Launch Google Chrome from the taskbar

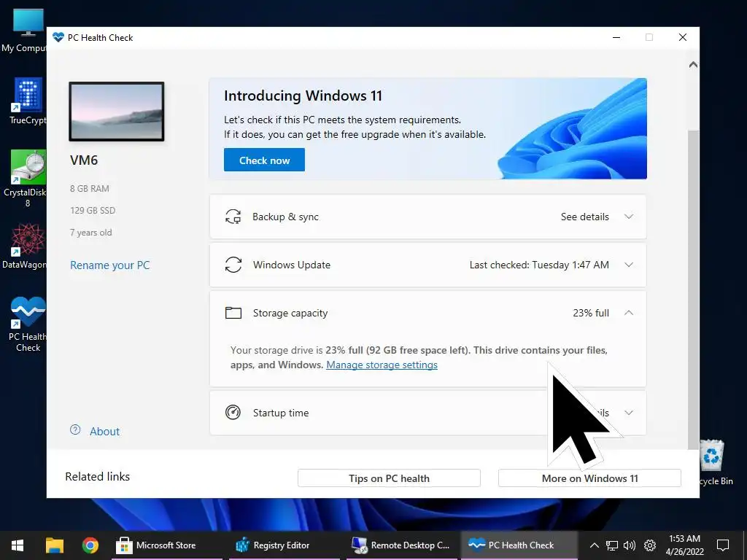coord(90,545)
